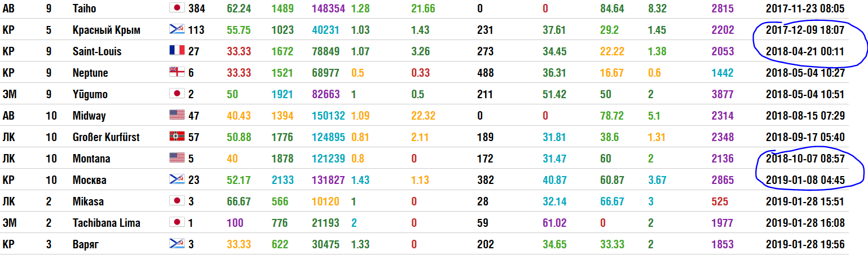Click the battle count 384 for Taiho
This screenshot has height=259, width=868.
(197, 8)
